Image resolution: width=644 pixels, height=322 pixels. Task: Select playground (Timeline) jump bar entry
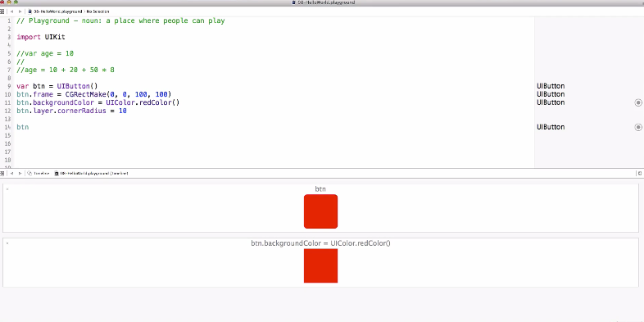pos(91,174)
